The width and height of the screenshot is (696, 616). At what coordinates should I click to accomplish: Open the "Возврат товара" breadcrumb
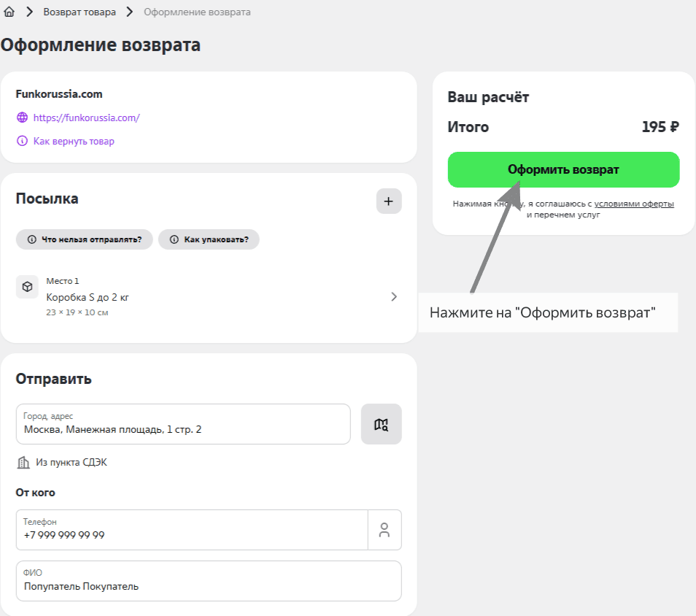[80, 12]
